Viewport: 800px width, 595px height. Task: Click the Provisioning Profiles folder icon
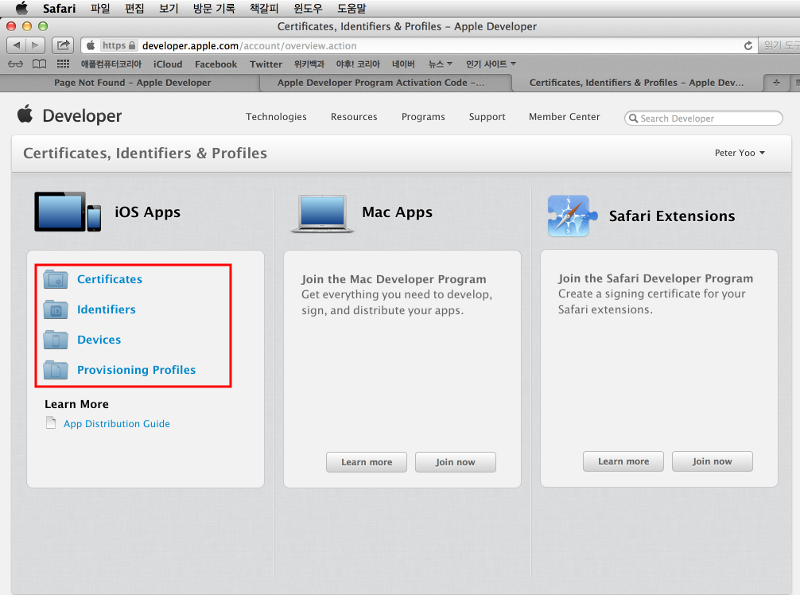pyautogui.click(x=56, y=369)
